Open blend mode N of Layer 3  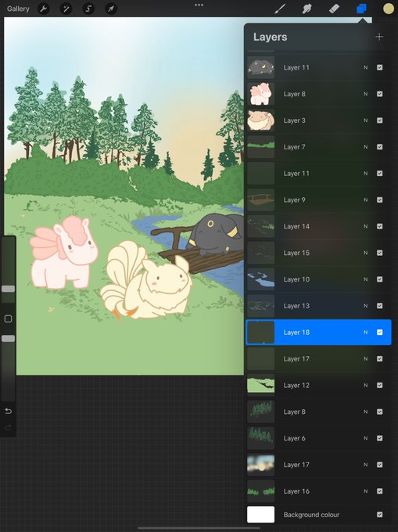365,120
